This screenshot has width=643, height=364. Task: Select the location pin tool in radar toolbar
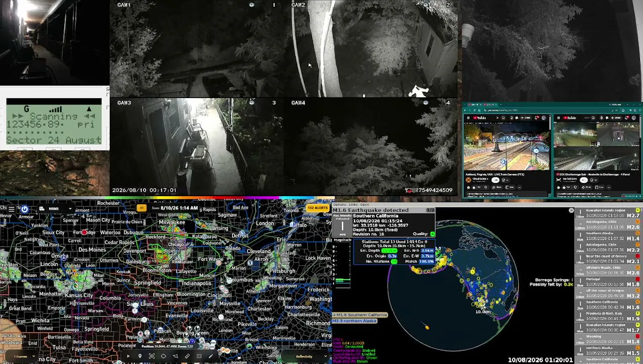click(x=140, y=356)
